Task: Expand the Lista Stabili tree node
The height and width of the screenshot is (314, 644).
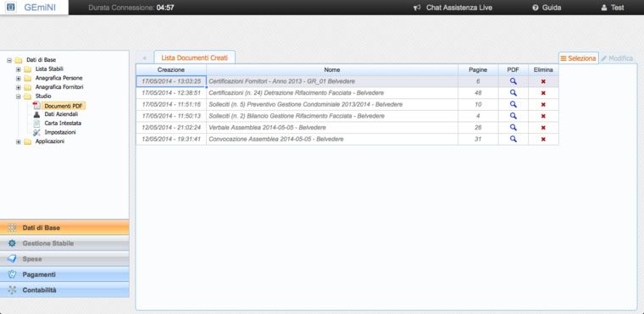Action: coord(18,69)
